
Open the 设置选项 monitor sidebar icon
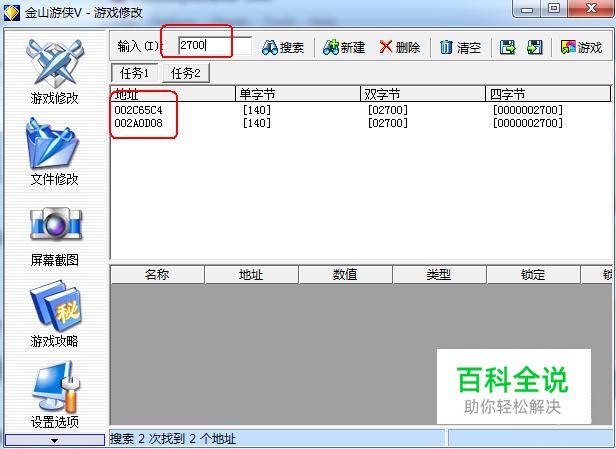(x=55, y=387)
